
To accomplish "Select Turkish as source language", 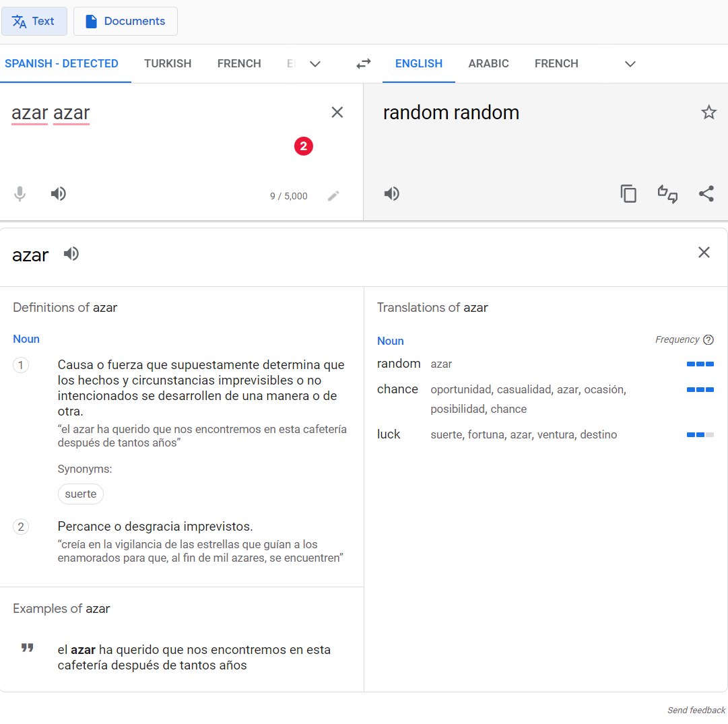I will [168, 64].
